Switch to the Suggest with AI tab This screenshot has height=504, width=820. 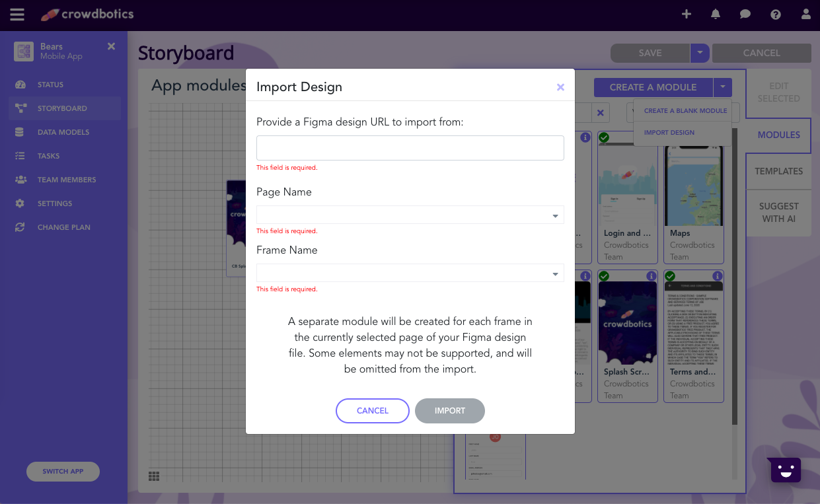778,213
